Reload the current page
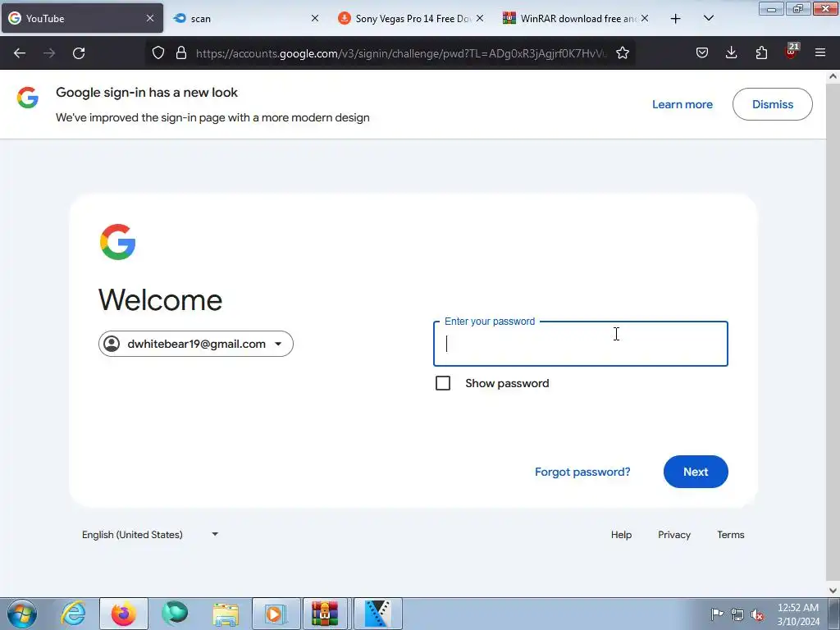The image size is (840, 630). coord(79,53)
